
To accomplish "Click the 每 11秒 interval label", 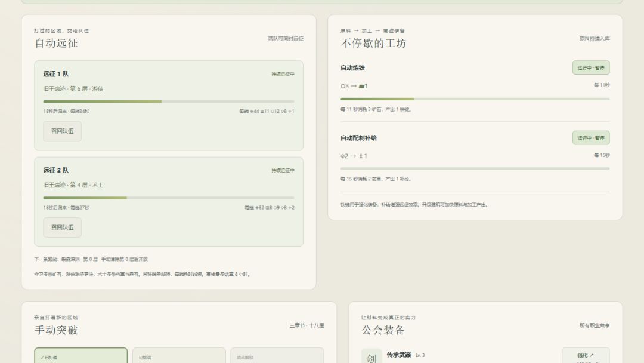I will pos(602,85).
